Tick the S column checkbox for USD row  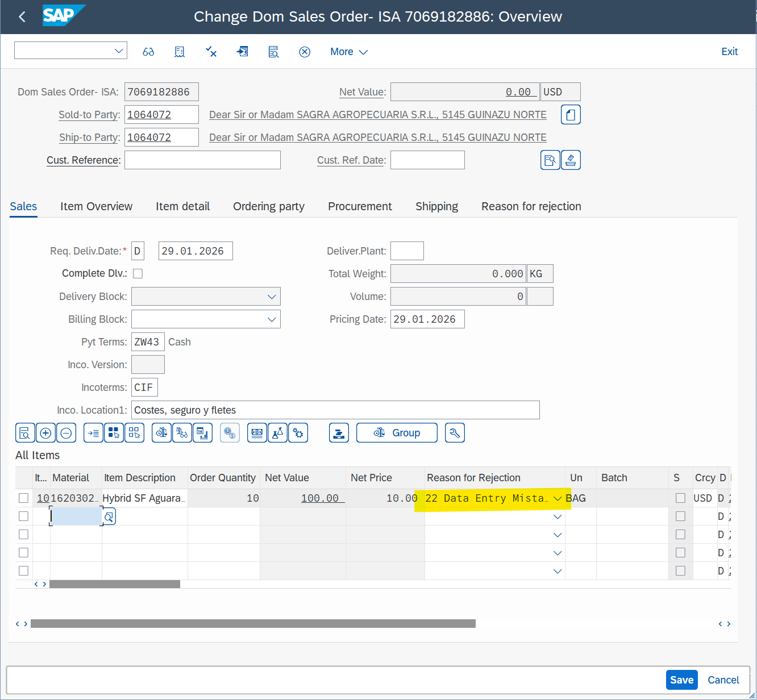tap(680, 498)
